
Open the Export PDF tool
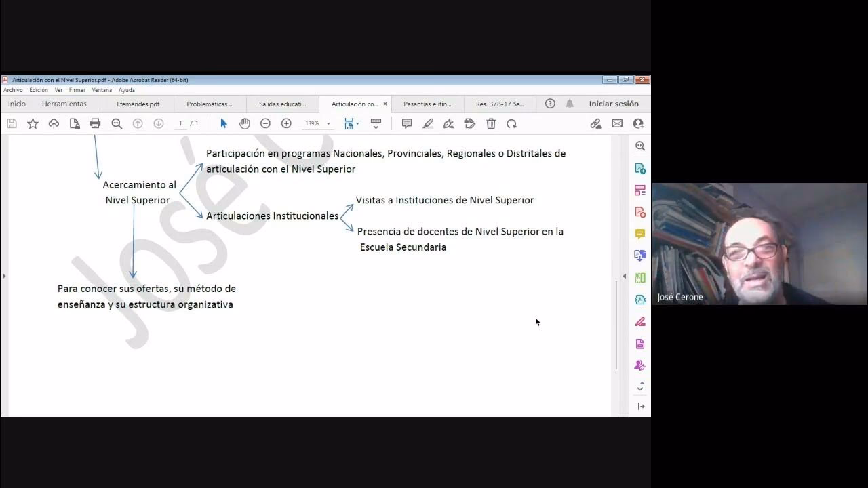(x=640, y=168)
